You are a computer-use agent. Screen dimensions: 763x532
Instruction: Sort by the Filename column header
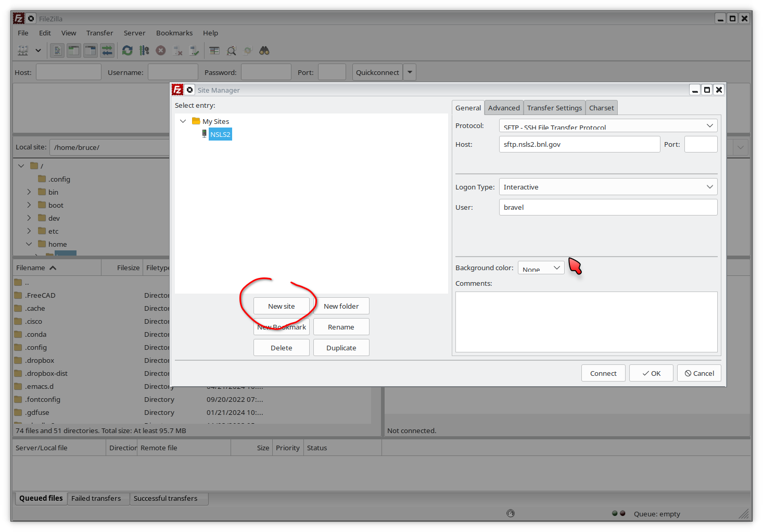click(57, 268)
